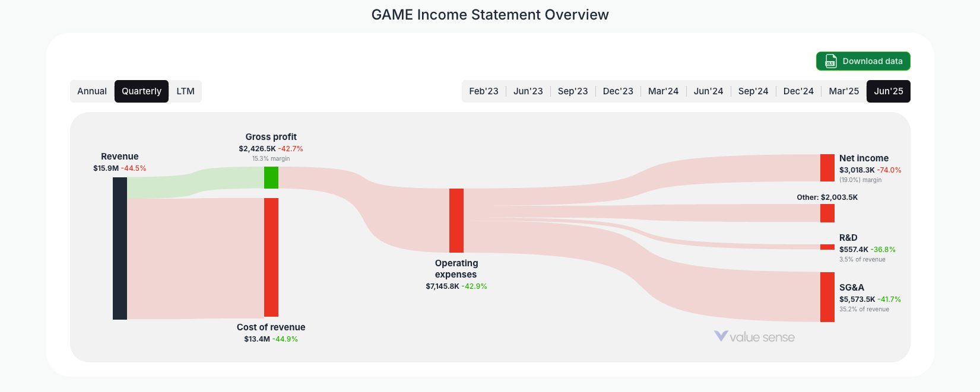Select the Operating expenses node bar
This screenshot has width=980, height=392.
456,219
